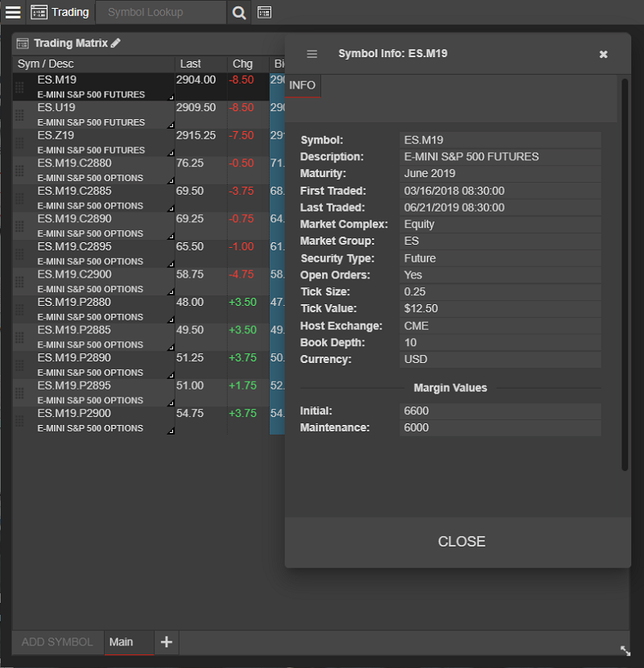Select the INFO tab
Viewport: 644px width, 668px height.
pos(302,85)
